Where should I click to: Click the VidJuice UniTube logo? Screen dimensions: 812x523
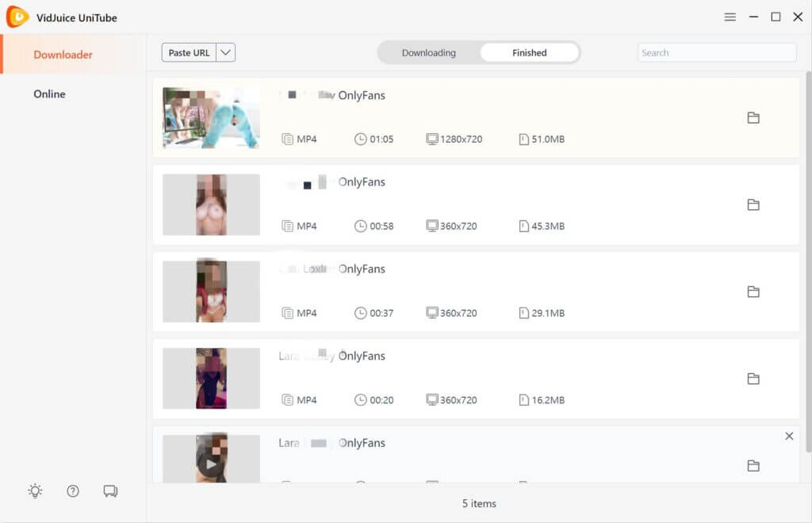coord(17,17)
